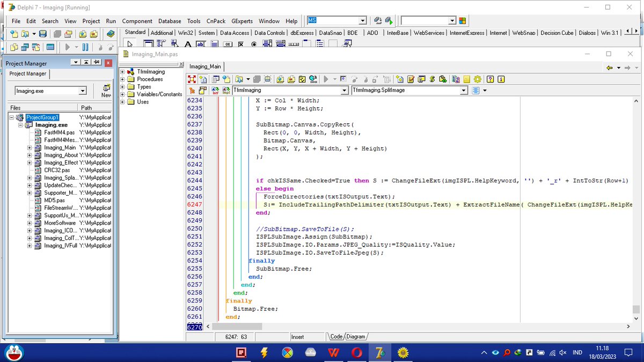Viewport: 644px width, 362px height.
Task: Select the arrow pointer on component palette
Action: click(x=130, y=45)
